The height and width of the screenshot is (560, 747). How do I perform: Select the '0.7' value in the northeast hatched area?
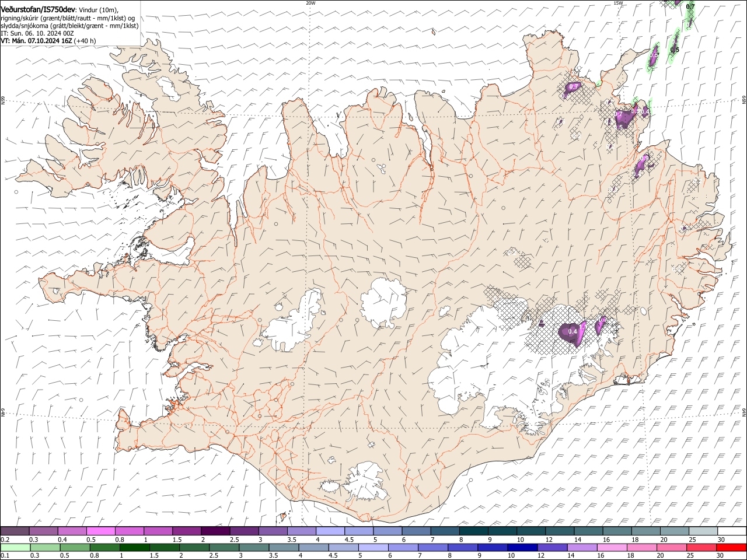(x=574, y=87)
